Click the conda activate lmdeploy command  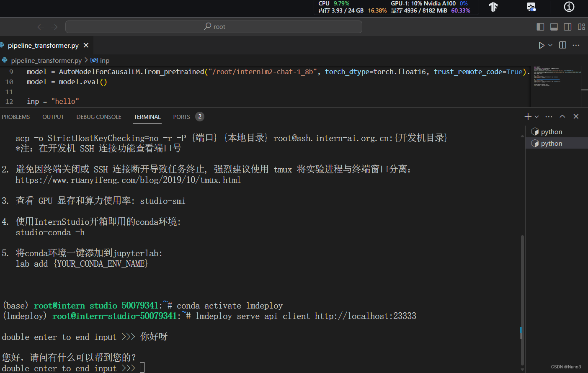pyautogui.click(x=230, y=306)
